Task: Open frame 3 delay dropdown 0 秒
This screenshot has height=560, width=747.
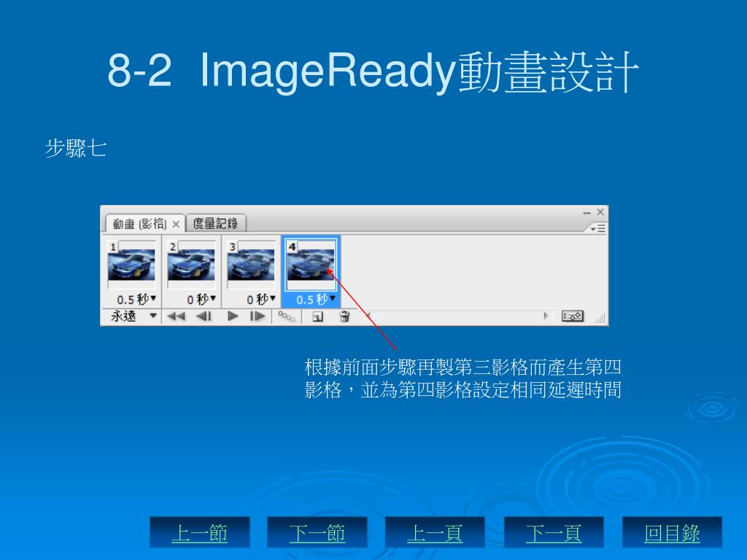Action: point(261,300)
